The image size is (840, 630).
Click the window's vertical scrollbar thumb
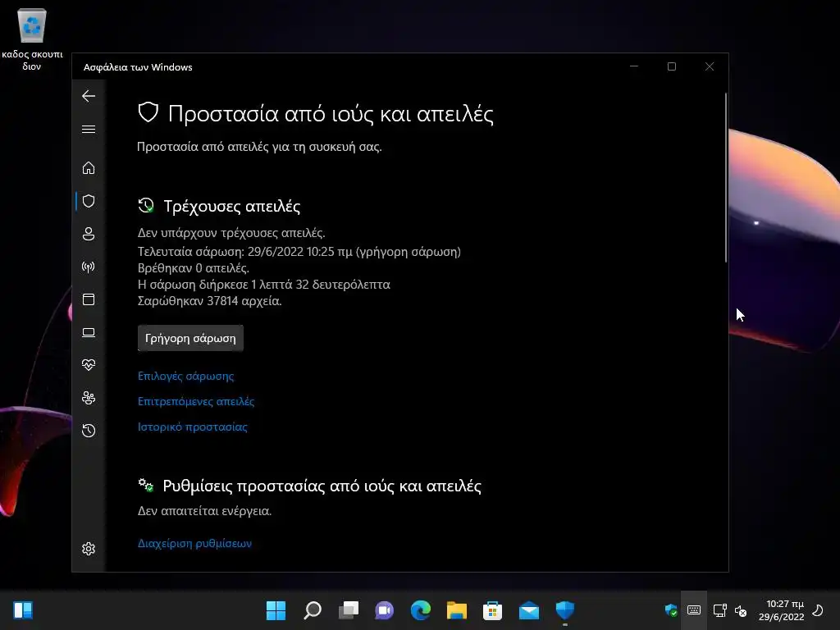tap(726, 177)
